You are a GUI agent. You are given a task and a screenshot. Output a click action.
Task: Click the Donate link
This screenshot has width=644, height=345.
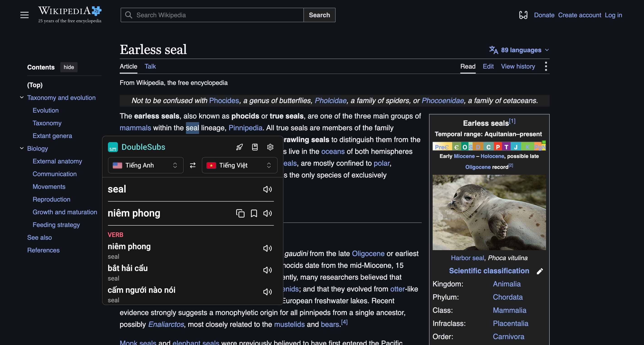pyautogui.click(x=544, y=15)
